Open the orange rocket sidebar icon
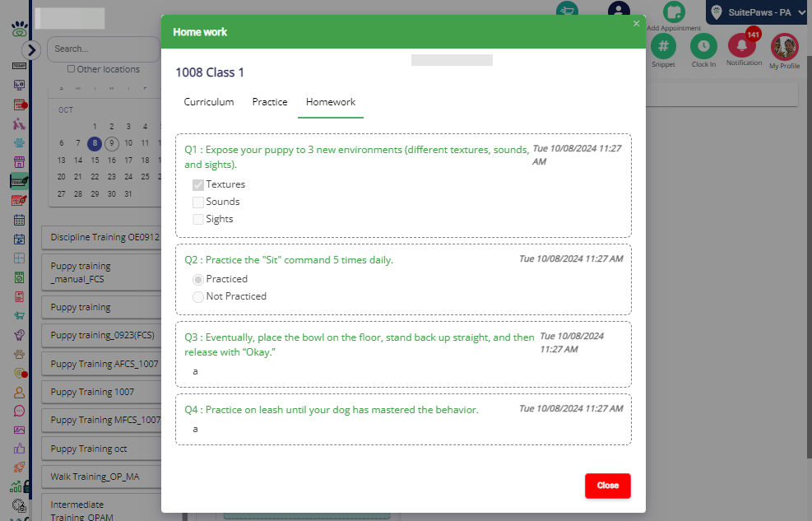 [x=19, y=468]
